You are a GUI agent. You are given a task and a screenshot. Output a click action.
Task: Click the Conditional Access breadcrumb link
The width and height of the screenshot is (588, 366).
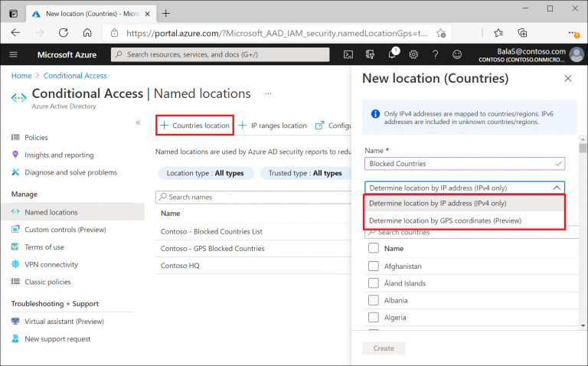[x=75, y=76]
